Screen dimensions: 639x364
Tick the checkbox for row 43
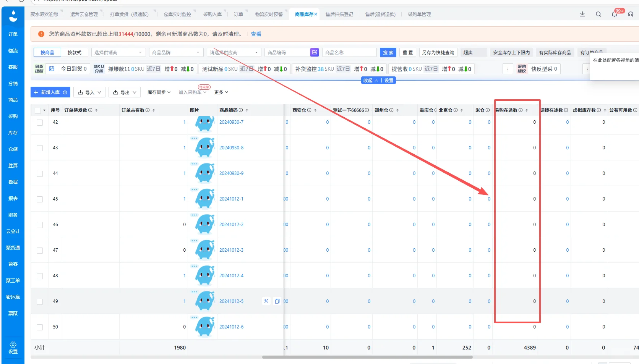point(40,148)
